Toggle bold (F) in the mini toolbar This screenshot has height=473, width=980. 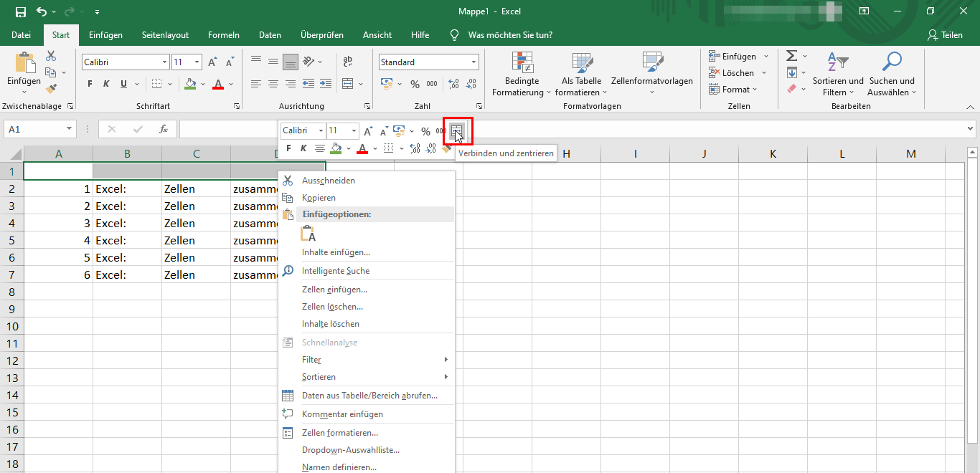click(288, 148)
